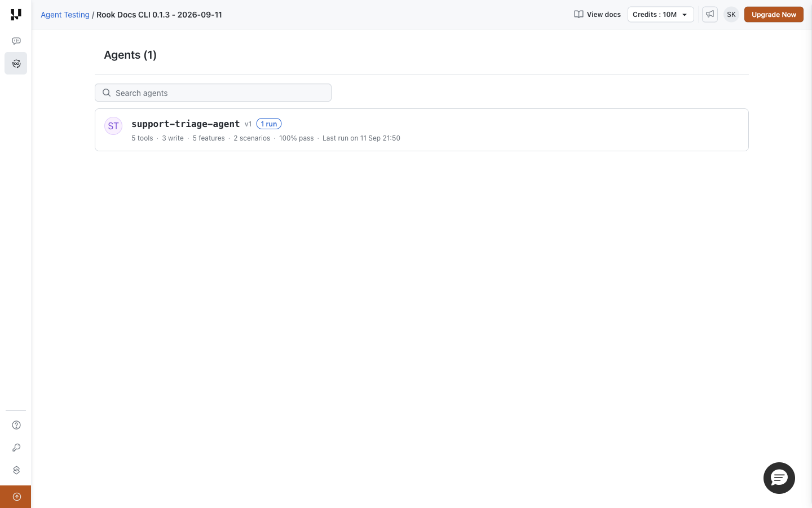Open the help question mark icon
Screen dimensions: 812x508
tap(16, 425)
